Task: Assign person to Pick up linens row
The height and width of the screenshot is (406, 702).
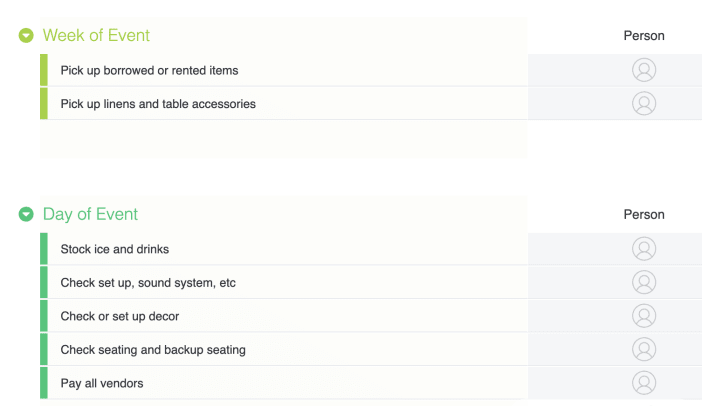Action: coord(644,103)
